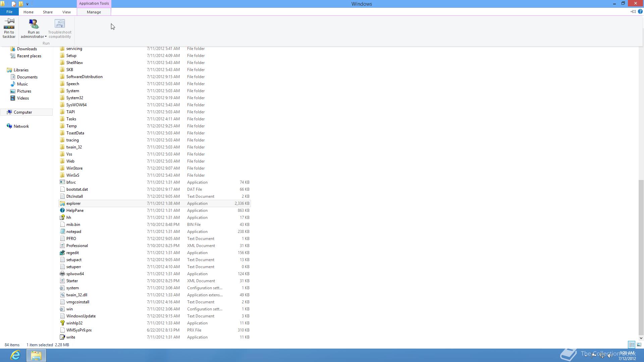Open the Help question mark icon

(640, 11)
